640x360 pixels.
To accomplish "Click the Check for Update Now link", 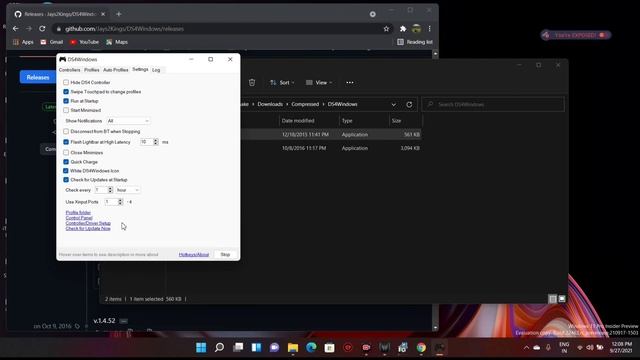I will click(88, 229).
